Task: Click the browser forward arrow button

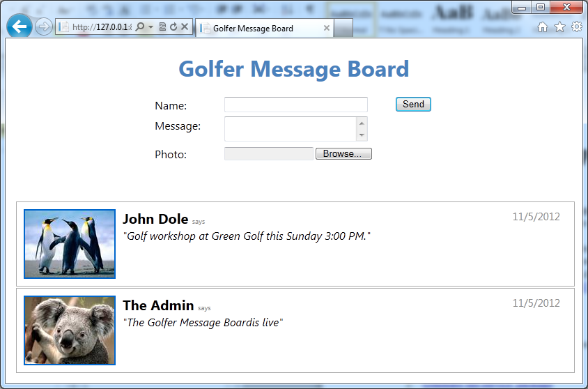Action: coord(43,26)
